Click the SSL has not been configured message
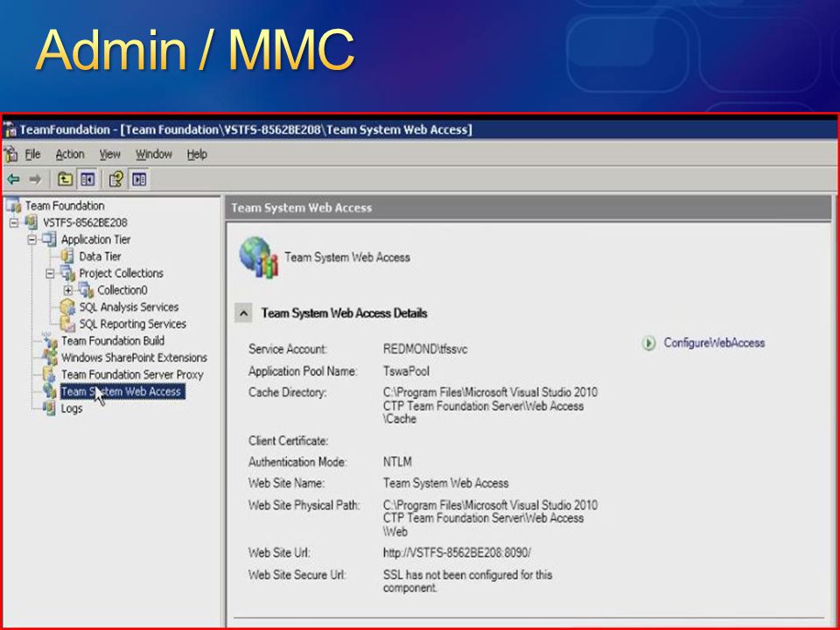840x630 pixels. [x=467, y=581]
